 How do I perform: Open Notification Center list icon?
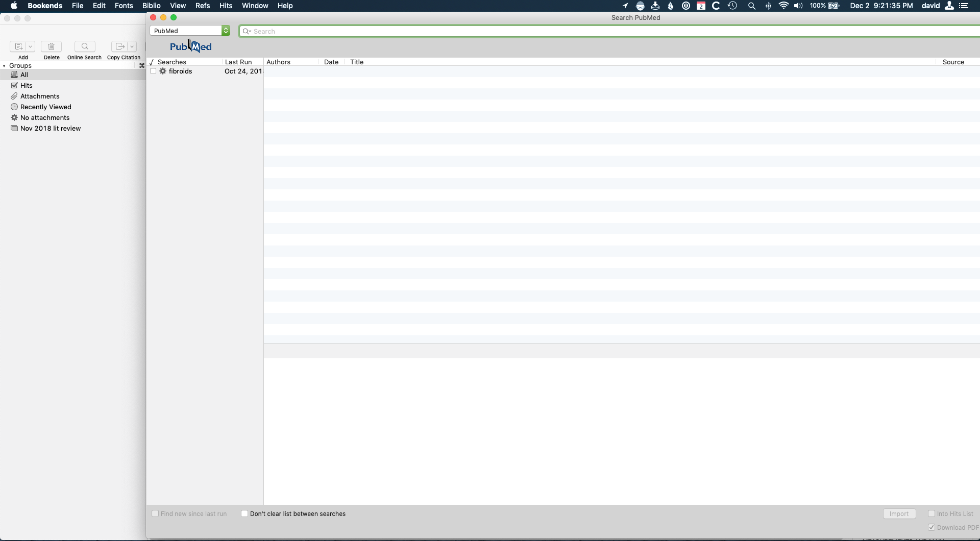tap(964, 6)
